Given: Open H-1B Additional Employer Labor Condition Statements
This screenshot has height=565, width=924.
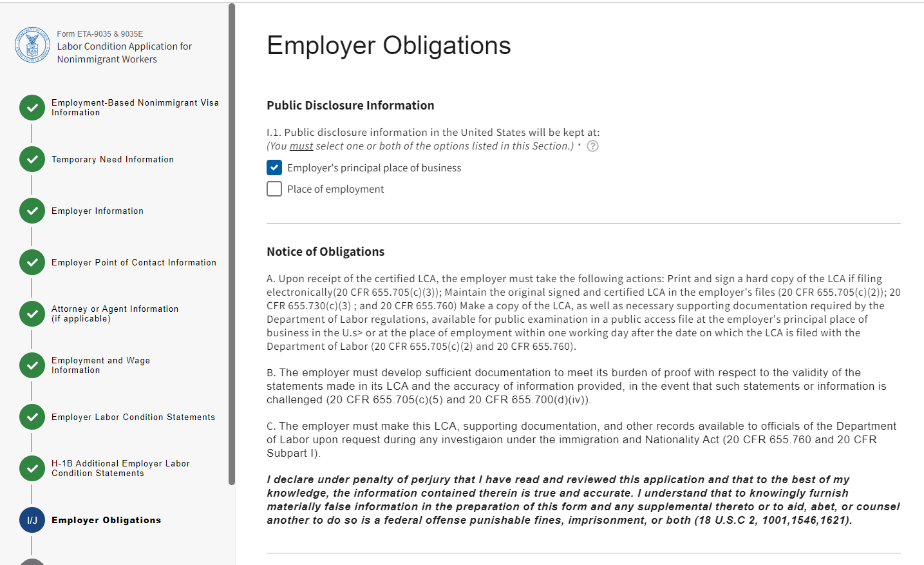Looking at the screenshot, I should click(120, 468).
